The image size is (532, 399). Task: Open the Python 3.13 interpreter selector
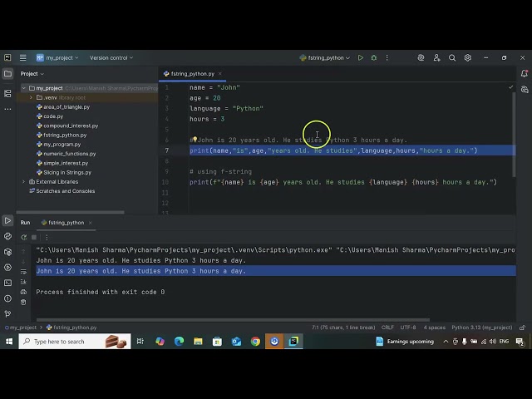point(482,328)
